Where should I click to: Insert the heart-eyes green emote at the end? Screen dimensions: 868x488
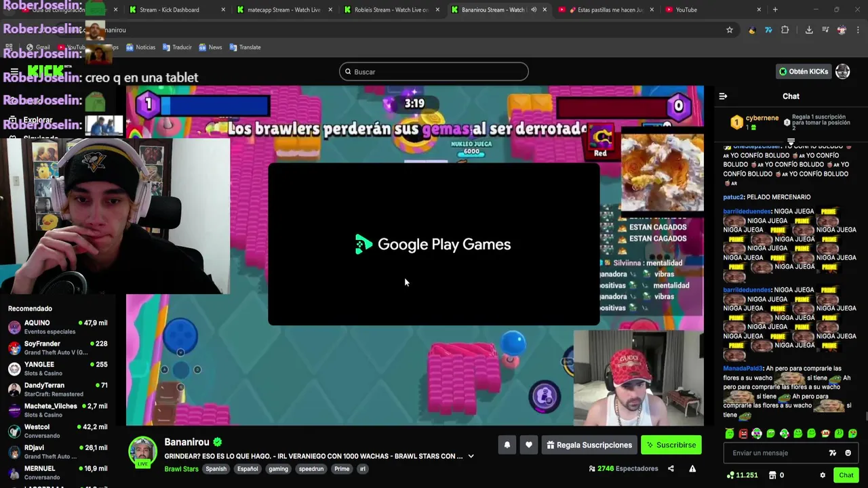[x=852, y=434]
